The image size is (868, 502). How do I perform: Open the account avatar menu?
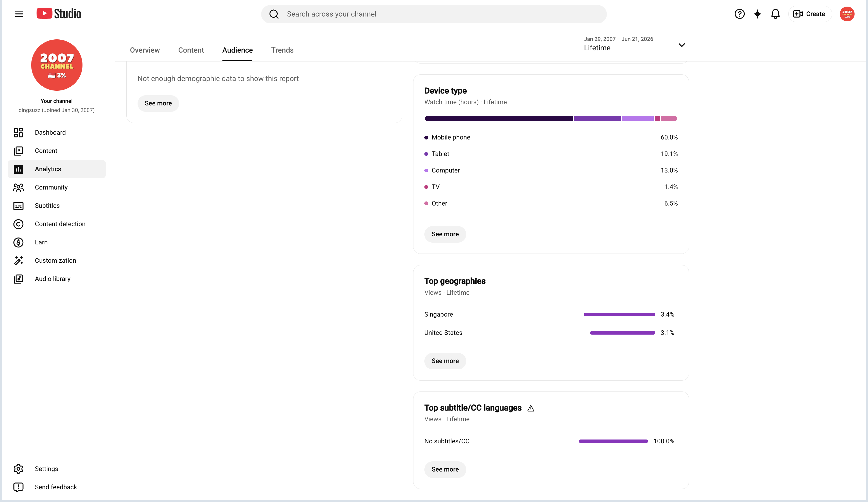coord(847,14)
